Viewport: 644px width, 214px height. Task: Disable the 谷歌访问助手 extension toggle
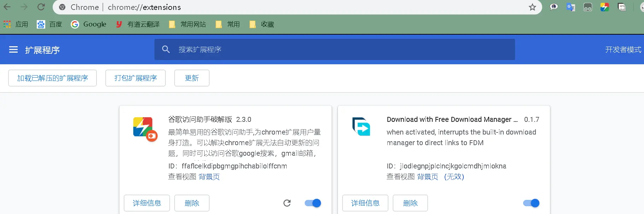pyautogui.click(x=313, y=203)
